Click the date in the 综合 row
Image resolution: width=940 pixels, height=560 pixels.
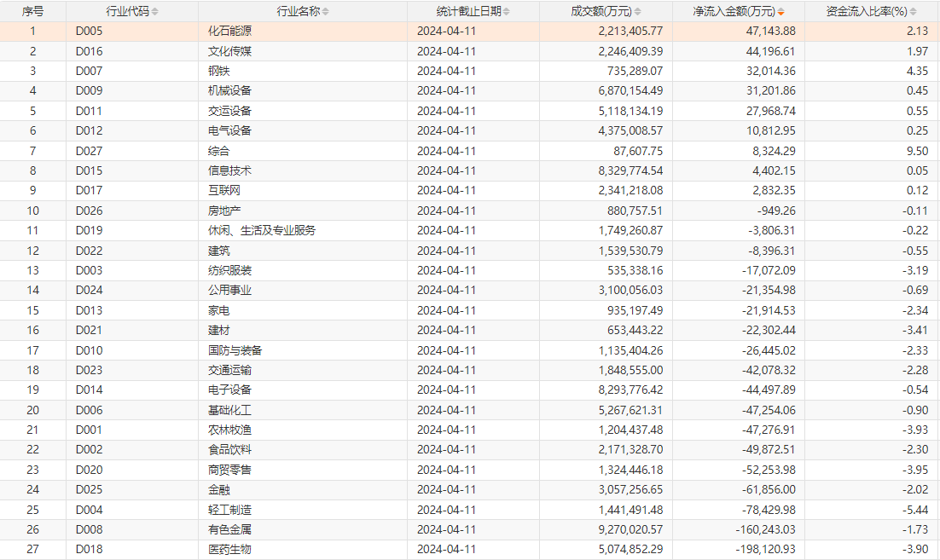coord(446,151)
